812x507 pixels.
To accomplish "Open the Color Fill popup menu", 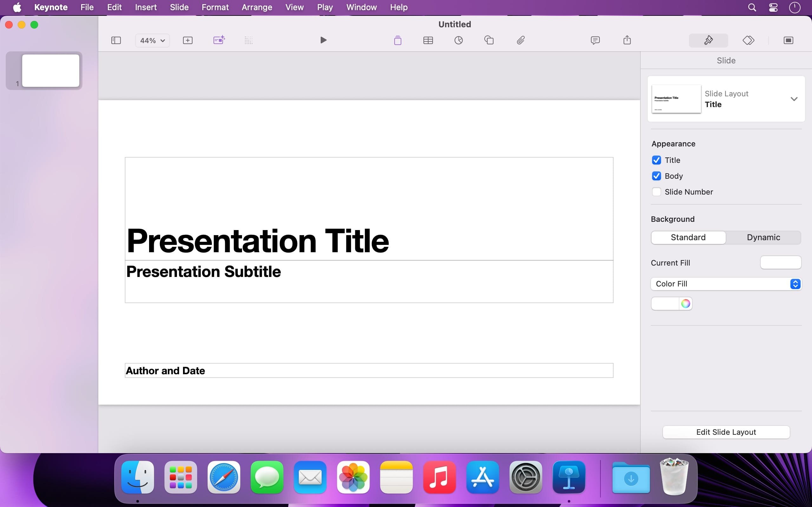I will tap(726, 284).
